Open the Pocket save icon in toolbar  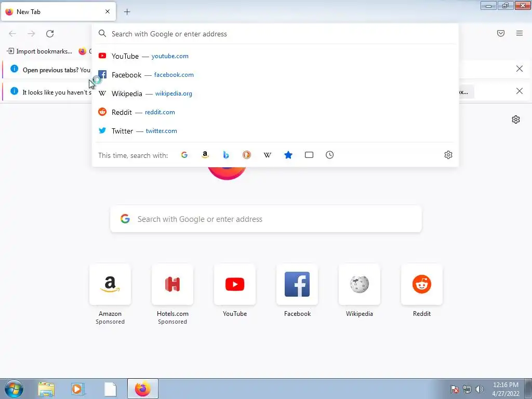[501, 33]
